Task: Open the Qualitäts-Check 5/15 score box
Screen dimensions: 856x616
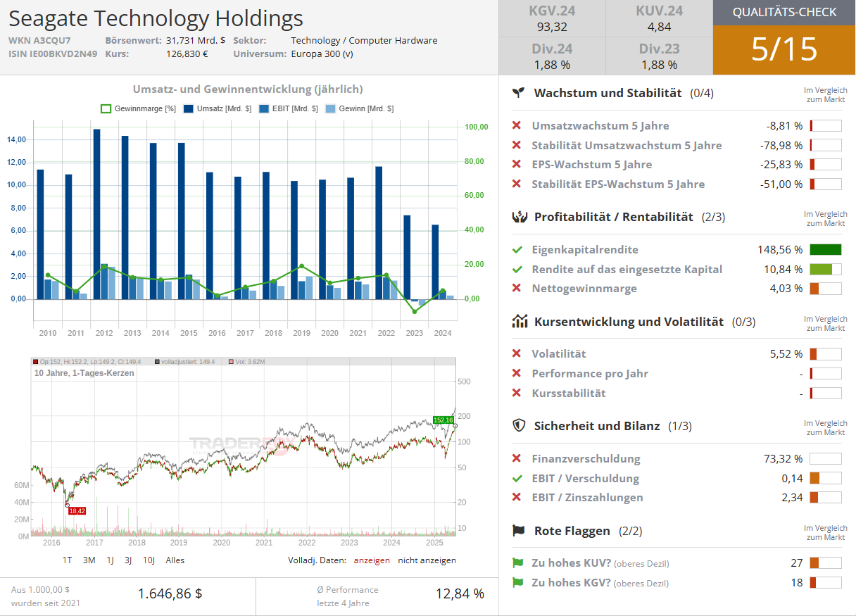Action: pos(784,49)
